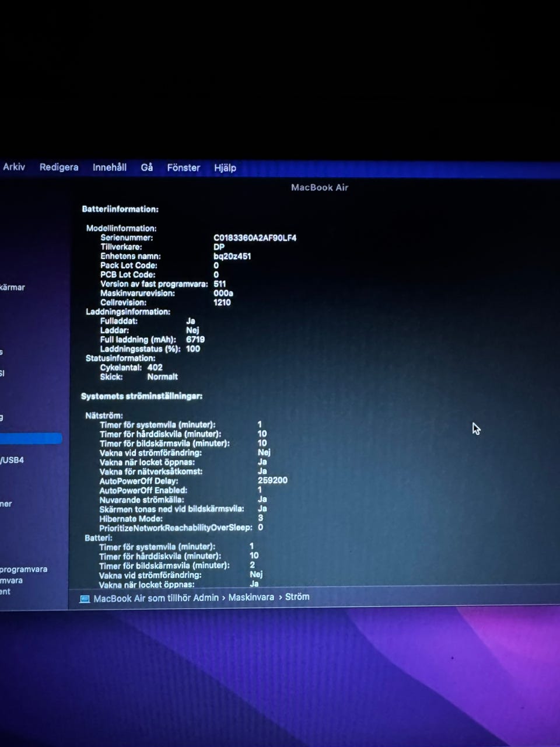
Task: Click AutoPowerOff Delay value 259200
Action: [x=272, y=480]
